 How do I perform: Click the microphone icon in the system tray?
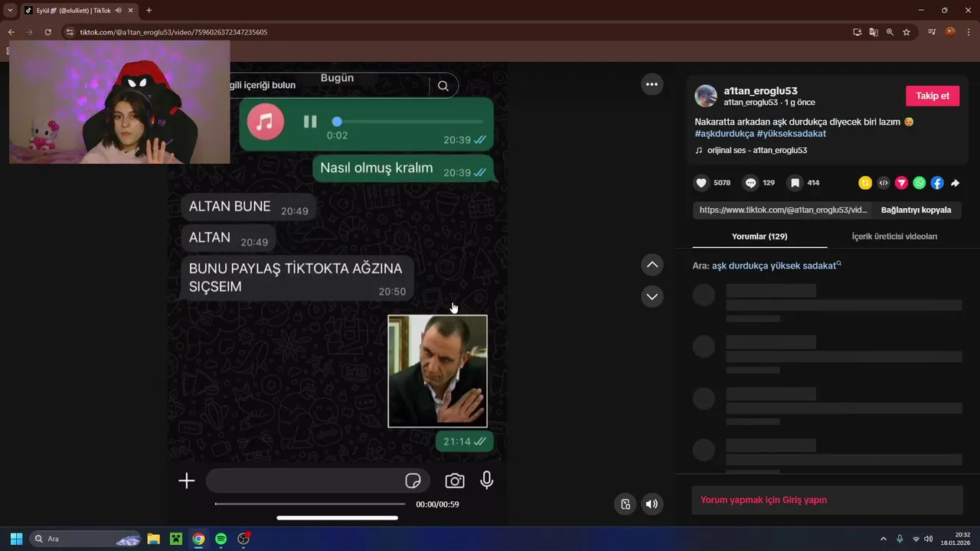click(x=900, y=539)
